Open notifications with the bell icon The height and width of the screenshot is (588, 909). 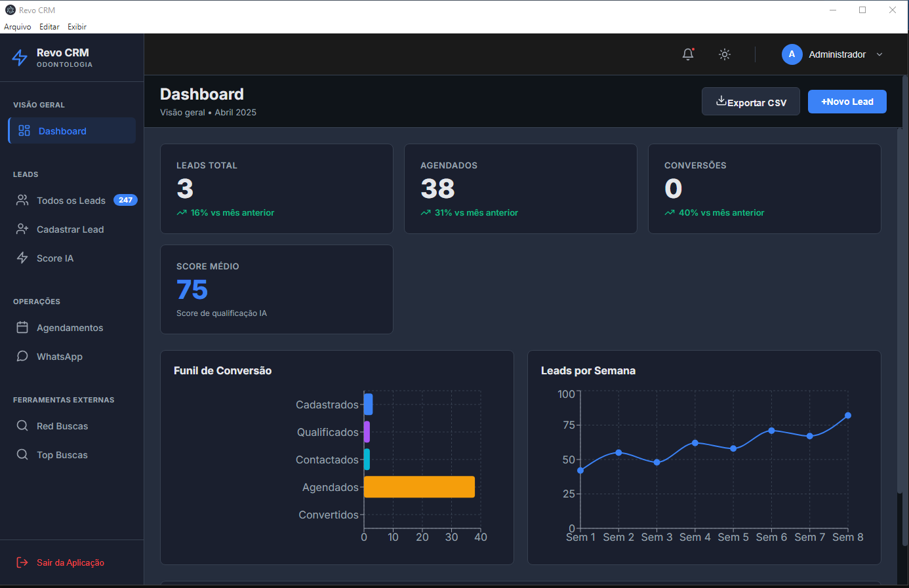click(687, 54)
